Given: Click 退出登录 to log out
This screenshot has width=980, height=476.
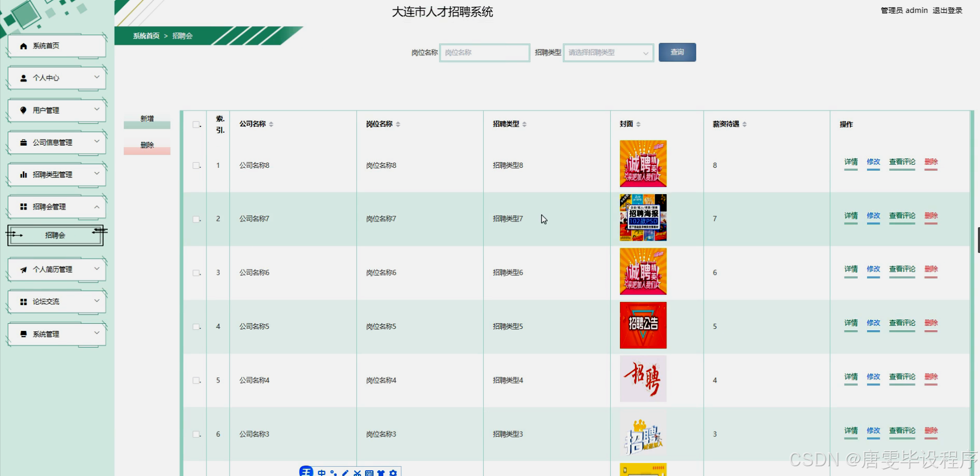Looking at the screenshot, I should (x=948, y=10).
